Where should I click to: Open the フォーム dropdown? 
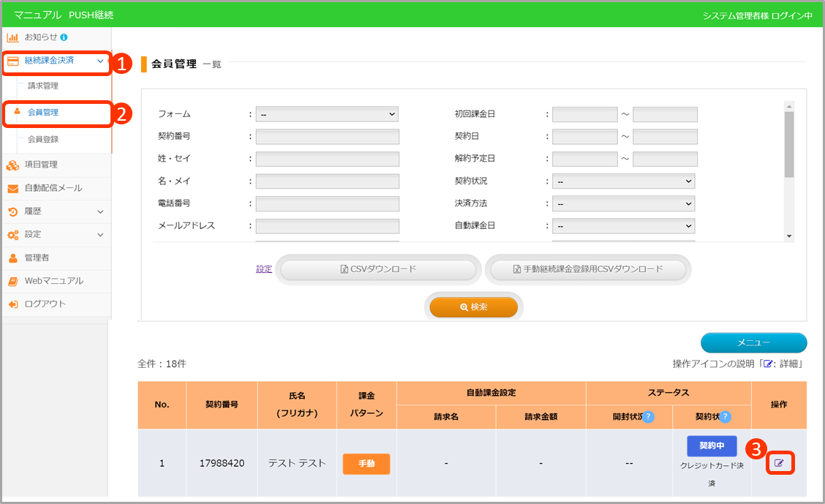tap(327, 114)
